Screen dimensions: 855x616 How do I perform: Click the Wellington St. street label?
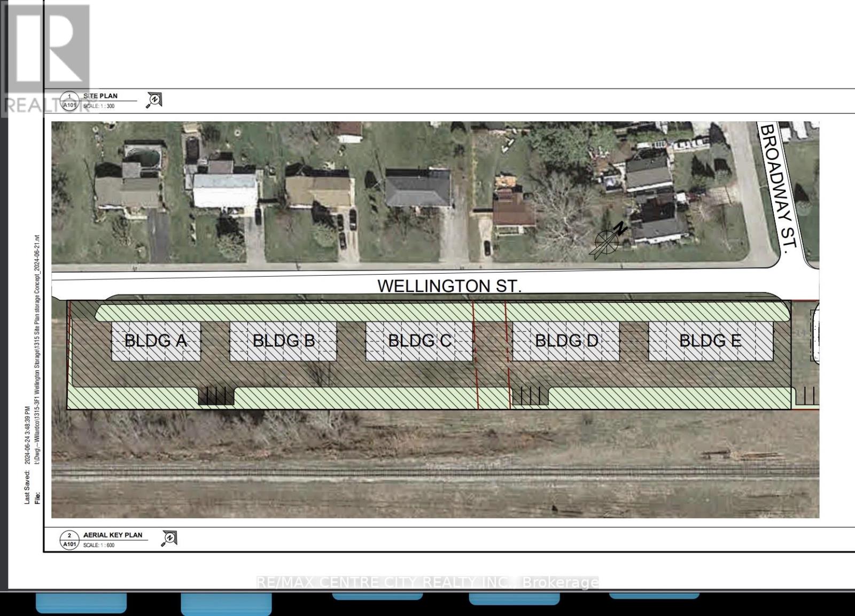click(x=449, y=286)
